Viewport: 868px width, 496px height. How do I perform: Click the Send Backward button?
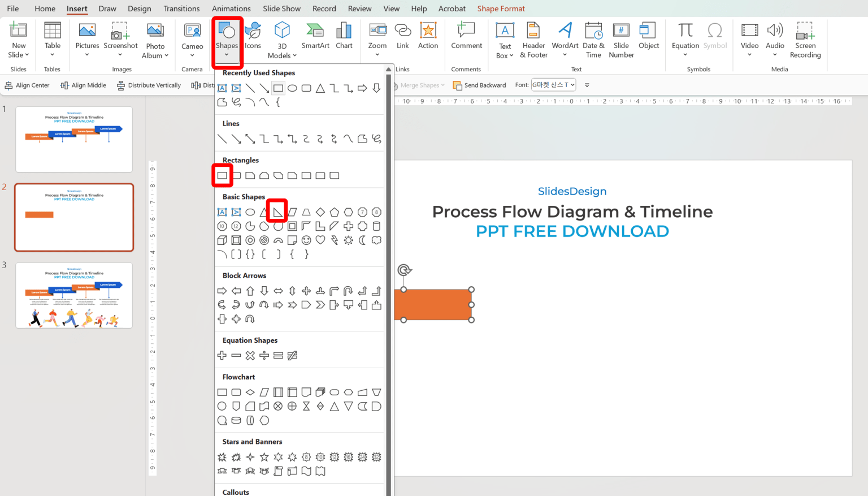480,85
